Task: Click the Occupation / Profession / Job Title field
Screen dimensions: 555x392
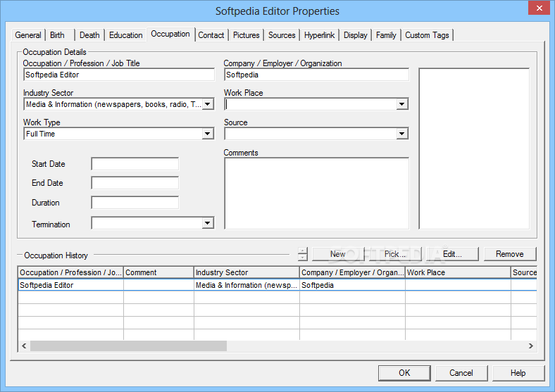Action: [119, 75]
